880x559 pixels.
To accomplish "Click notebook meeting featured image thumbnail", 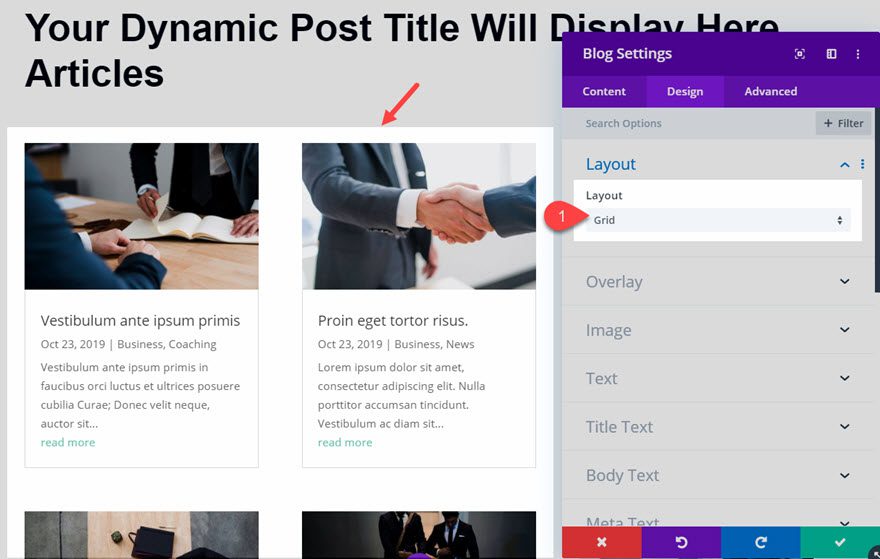I will (141, 216).
